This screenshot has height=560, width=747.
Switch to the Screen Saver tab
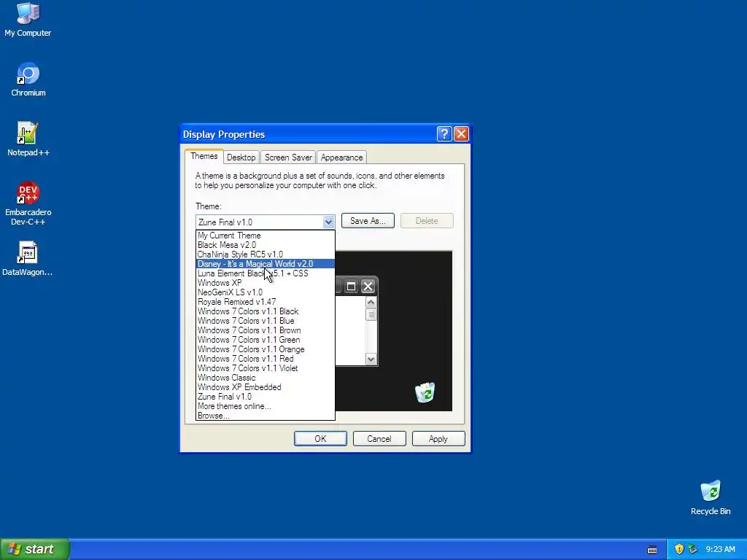[x=288, y=157]
